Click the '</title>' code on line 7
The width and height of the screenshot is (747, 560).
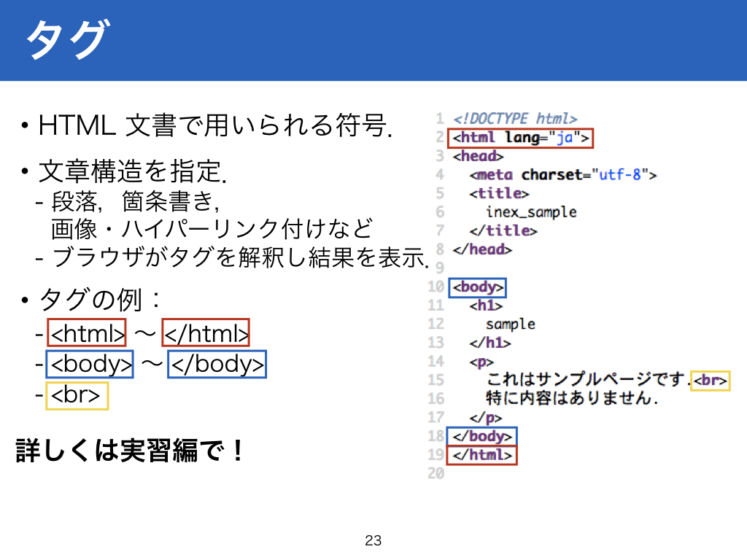(503, 231)
